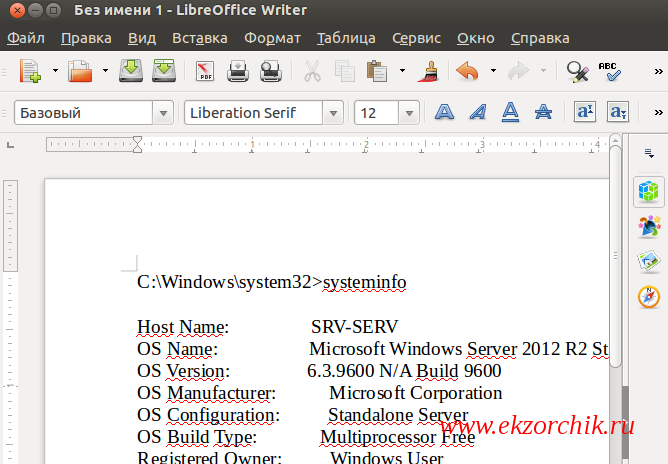Click the text SRV-SERV
The height and width of the screenshot is (464, 668).
[354, 327]
